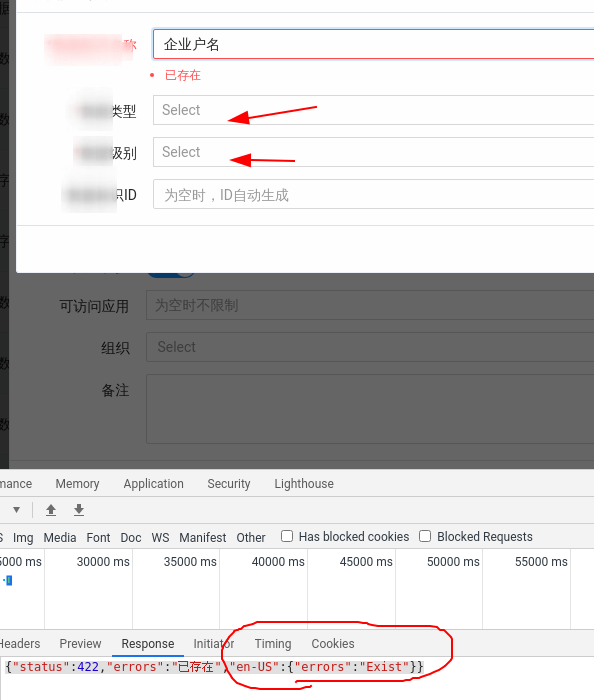Switch to the Response tab of the request
The height and width of the screenshot is (700, 594).
click(148, 643)
